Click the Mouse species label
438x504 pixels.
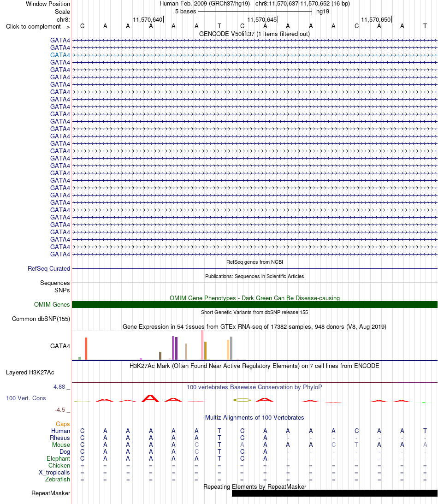(61, 445)
